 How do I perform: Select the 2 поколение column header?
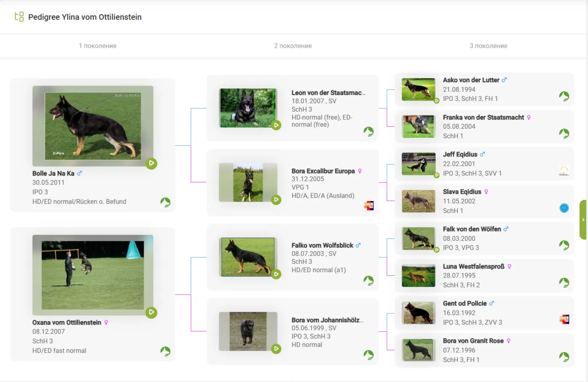click(293, 46)
